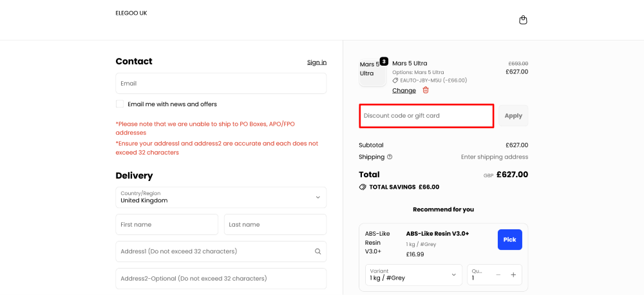Focus the Address2-Optional input field
The height and width of the screenshot is (295, 644).
(x=221, y=278)
